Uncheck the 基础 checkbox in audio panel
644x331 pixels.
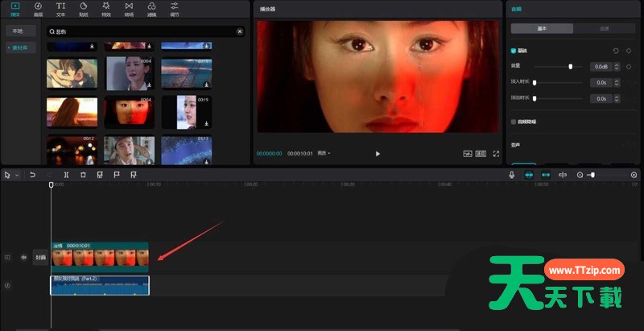click(514, 51)
